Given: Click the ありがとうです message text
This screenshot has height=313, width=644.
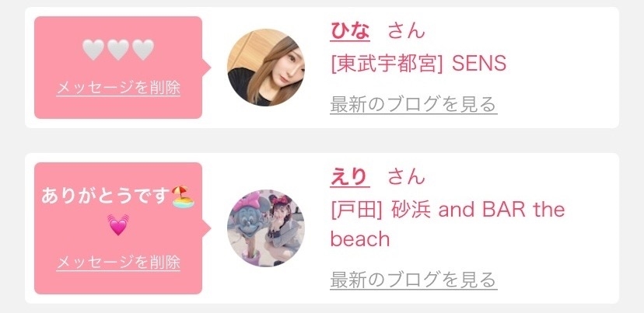Looking at the screenshot, I should (x=106, y=197).
